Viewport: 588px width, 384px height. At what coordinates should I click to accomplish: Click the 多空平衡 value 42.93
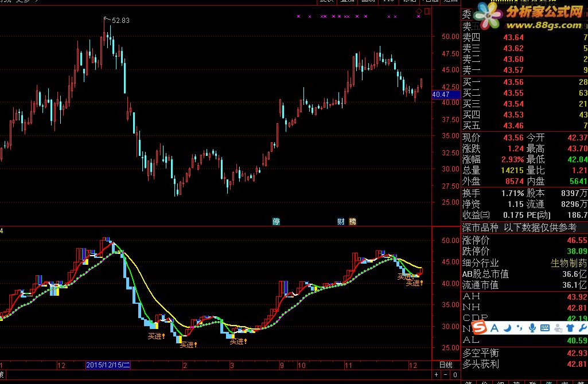coord(577,353)
